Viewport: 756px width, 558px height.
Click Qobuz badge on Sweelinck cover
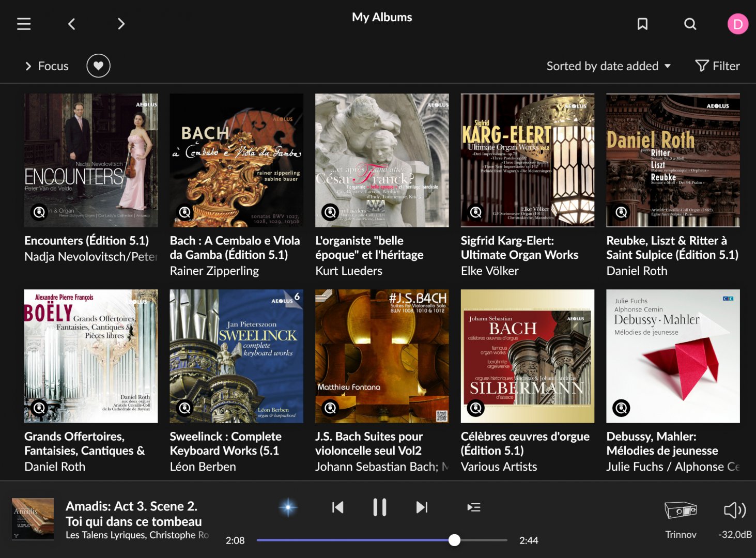[184, 408]
